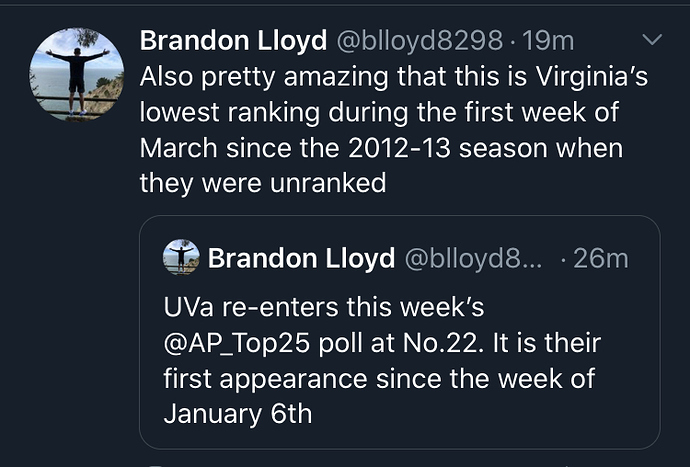Open Brandon Lloyd's large profile avatar
This screenshot has width=690, height=467.
76,74
